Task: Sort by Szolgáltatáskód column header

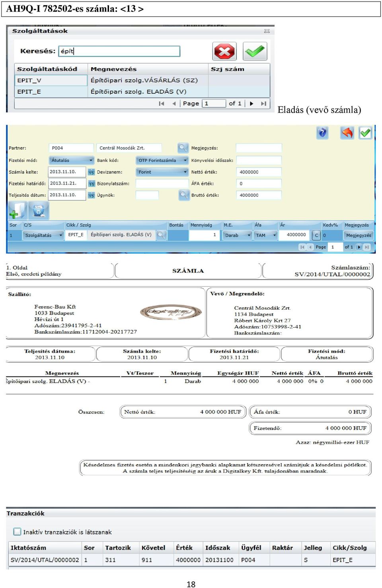Action: (51, 69)
